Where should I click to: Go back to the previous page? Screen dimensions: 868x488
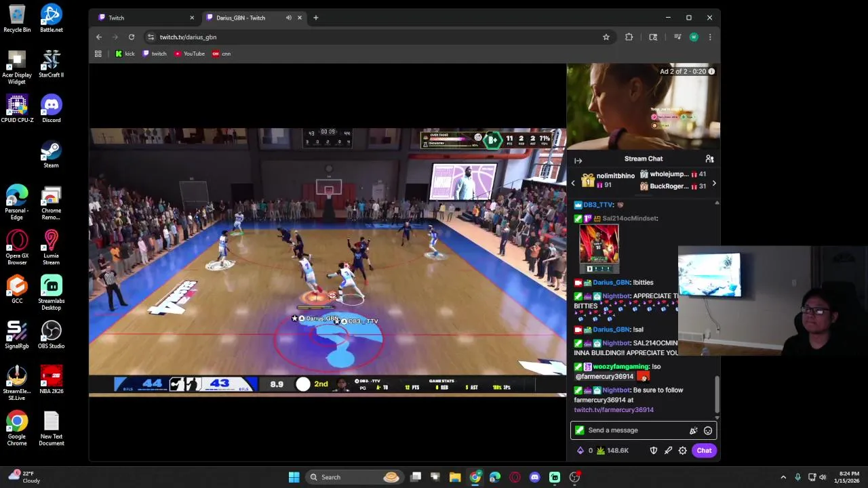[x=99, y=37]
